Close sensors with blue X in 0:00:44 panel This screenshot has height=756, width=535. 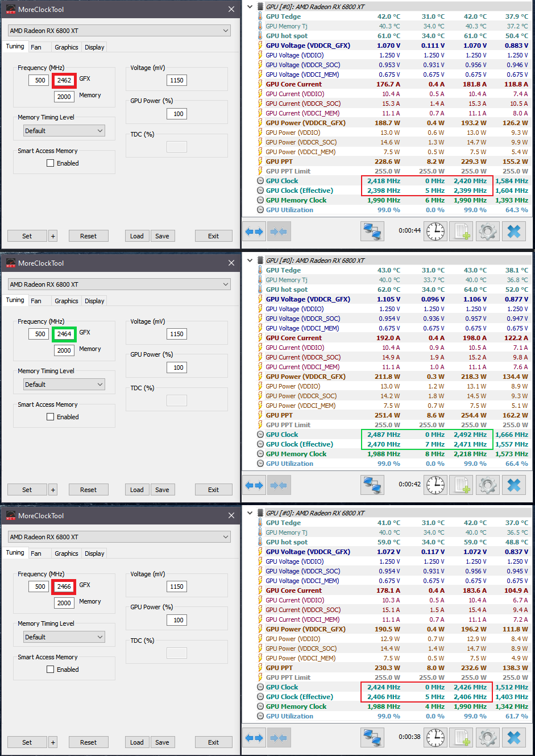click(514, 232)
